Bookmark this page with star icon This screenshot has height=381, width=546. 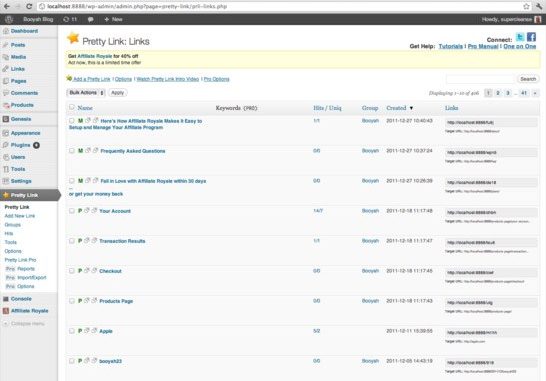click(x=526, y=6)
